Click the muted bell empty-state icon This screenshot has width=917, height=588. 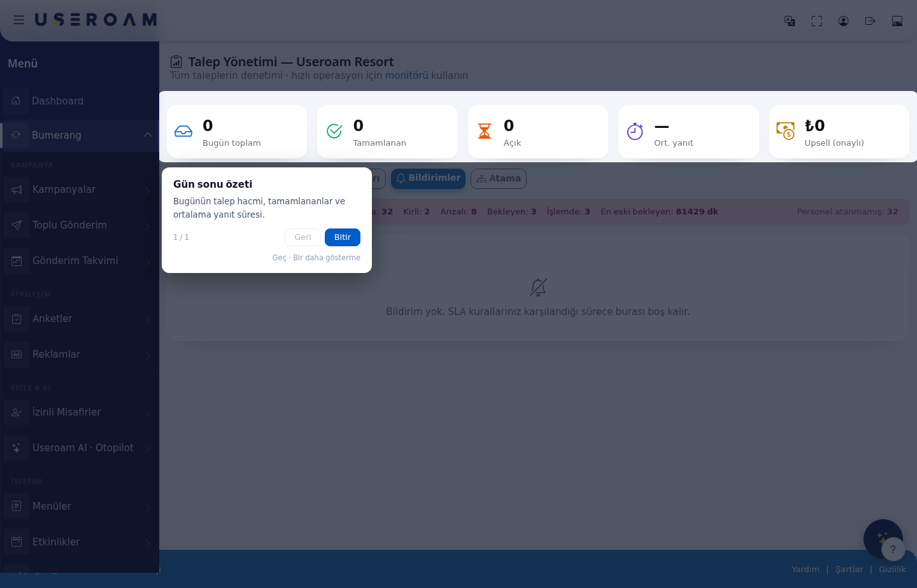538,288
